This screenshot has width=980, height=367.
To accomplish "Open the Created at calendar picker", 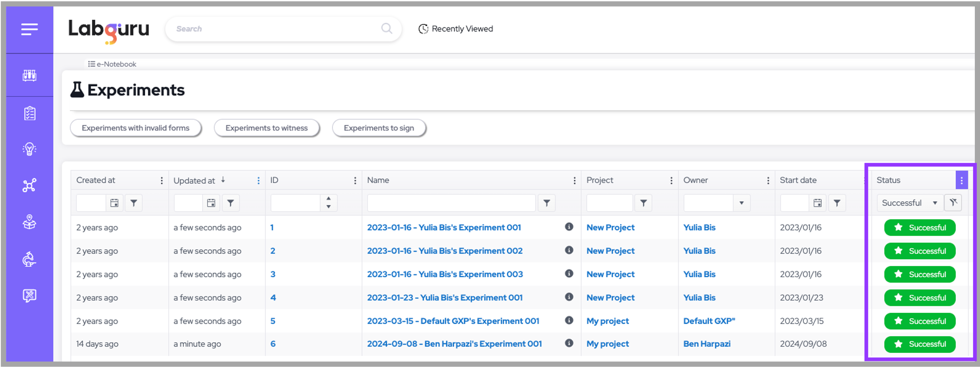I will (x=115, y=203).
